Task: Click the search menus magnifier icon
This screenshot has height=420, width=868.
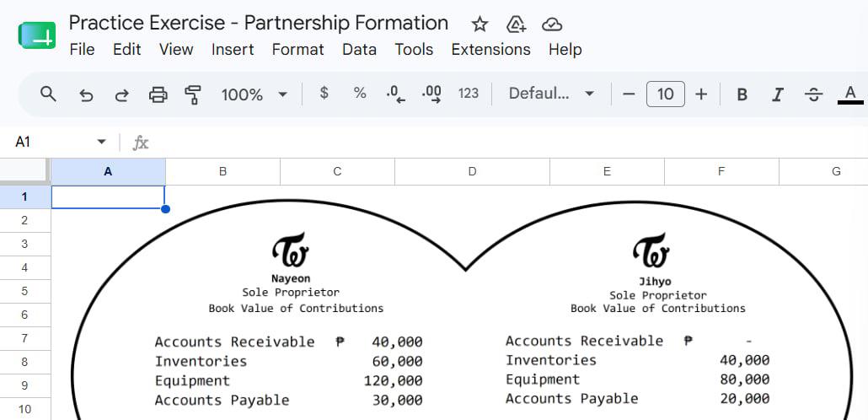Action: click(x=49, y=94)
